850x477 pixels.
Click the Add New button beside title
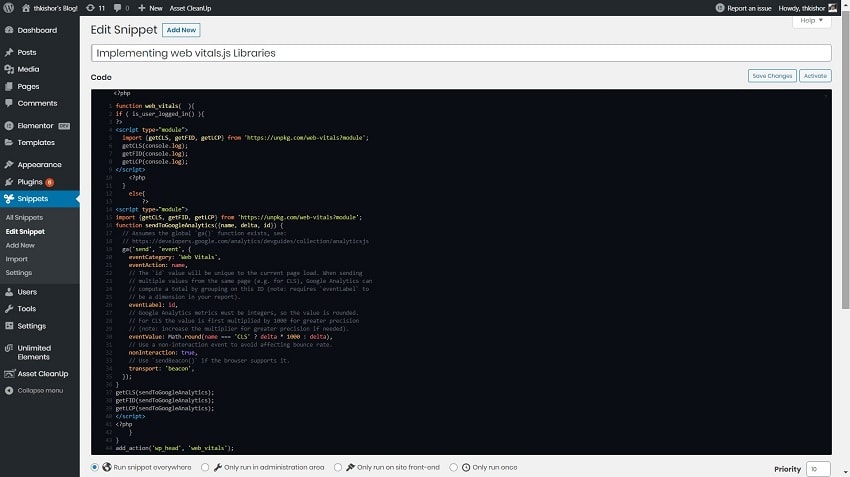pos(181,30)
